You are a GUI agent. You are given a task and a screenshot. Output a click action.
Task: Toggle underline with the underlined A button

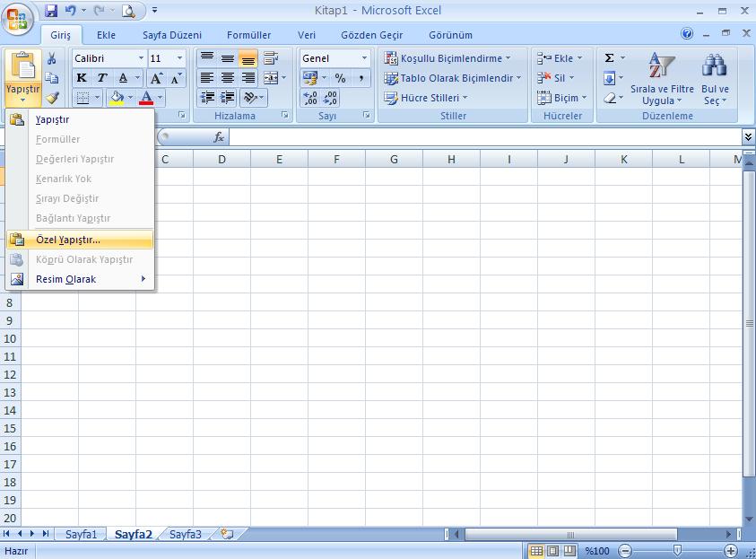coord(123,78)
